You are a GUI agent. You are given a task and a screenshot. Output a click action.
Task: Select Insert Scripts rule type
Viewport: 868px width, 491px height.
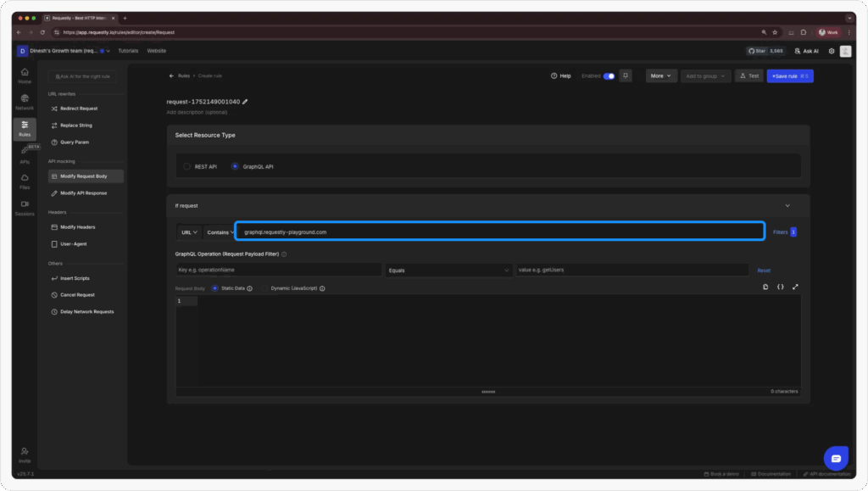tap(86, 278)
